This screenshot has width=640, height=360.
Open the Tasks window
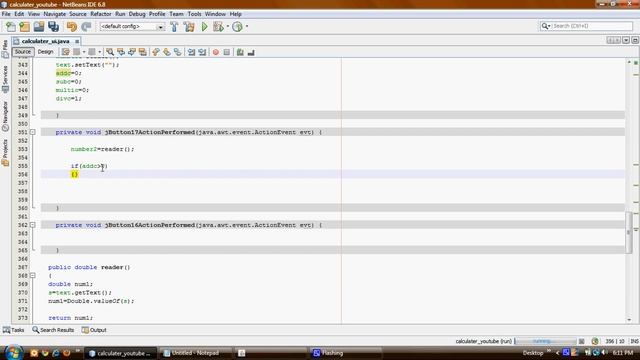tap(13, 330)
